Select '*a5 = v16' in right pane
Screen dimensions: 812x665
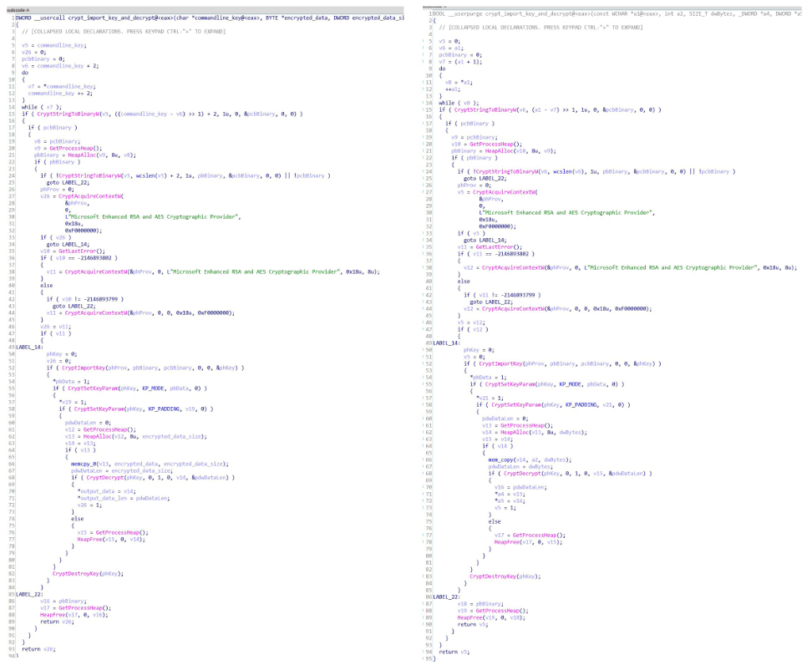(510, 500)
